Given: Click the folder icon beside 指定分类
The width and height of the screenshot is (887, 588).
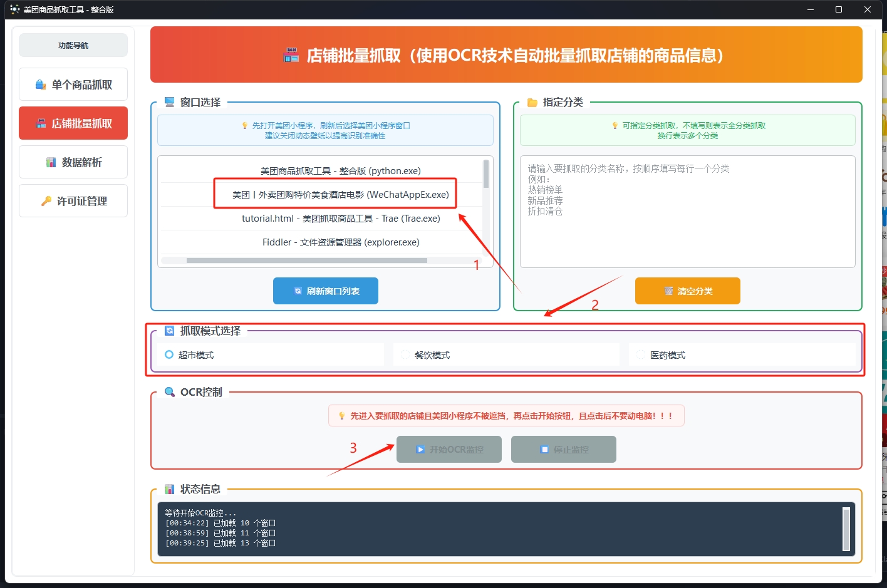Looking at the screenshot, I should (x=532, y=102).
